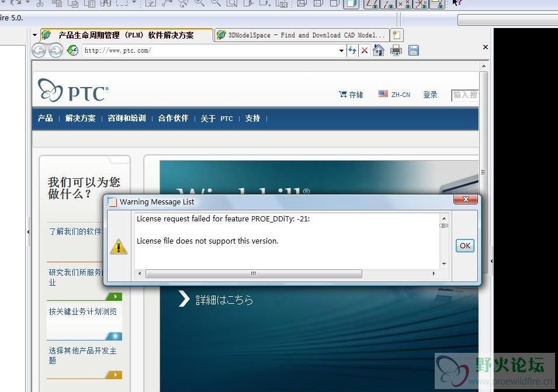558x392 pixels.
Task: Open the 研究我们所服务 industry link
Action: pyautogui.click(x=75, y=277)
